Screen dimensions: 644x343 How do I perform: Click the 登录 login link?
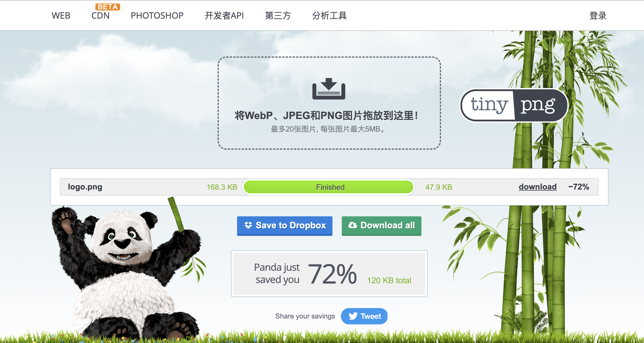598,15
